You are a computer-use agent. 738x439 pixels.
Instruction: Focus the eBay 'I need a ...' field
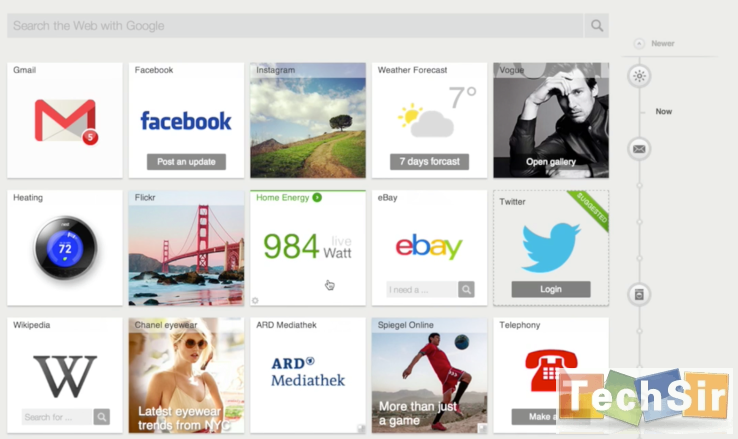[x=422, y=289]
